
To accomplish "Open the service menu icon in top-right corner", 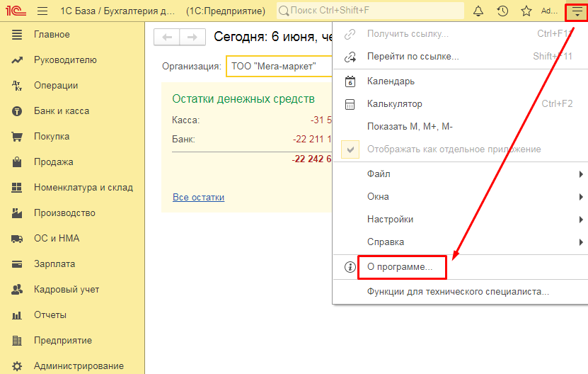I will (x=577, y=11).
